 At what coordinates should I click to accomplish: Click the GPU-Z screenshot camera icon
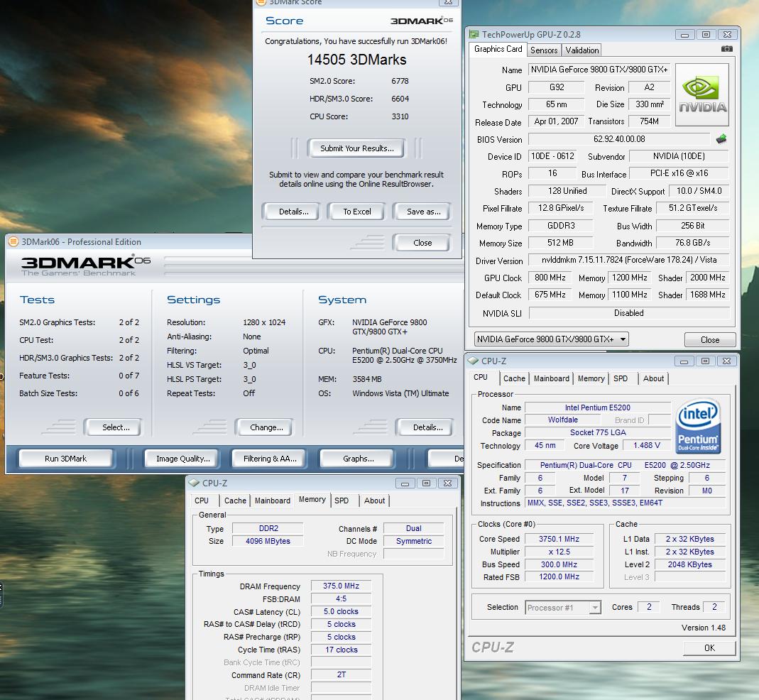pyautogui.click(x=726, y=49)
